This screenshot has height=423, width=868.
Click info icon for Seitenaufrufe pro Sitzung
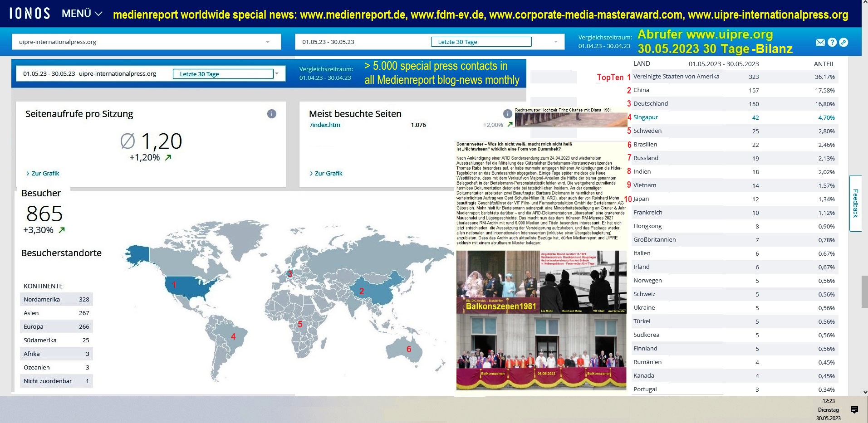pyautogui.click(x=271, y=114)
